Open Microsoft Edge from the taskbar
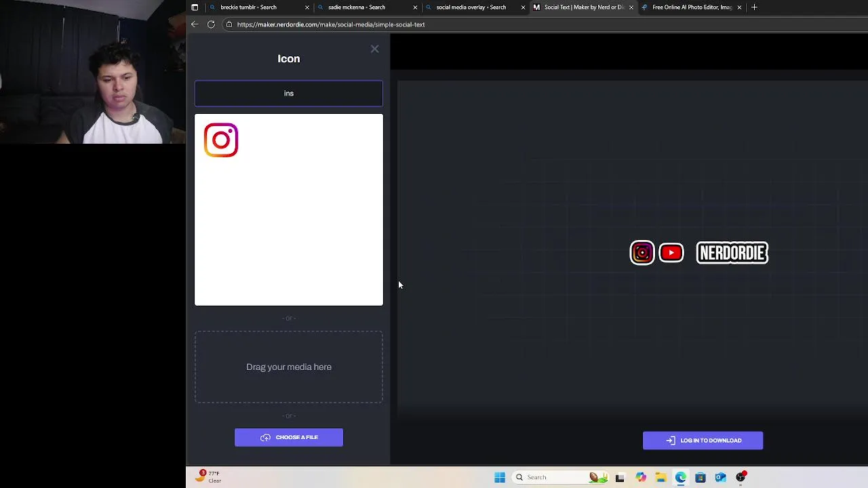Screen dimensions: 868x488 [680, 477]
